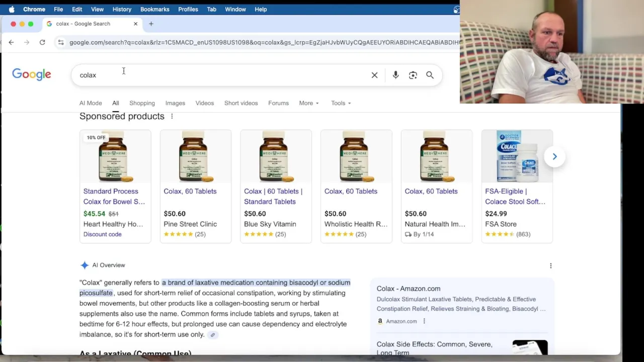Open FSA-Eligible Colace Stool Softener link
This screenshot has width=644, height=362.
515,196
